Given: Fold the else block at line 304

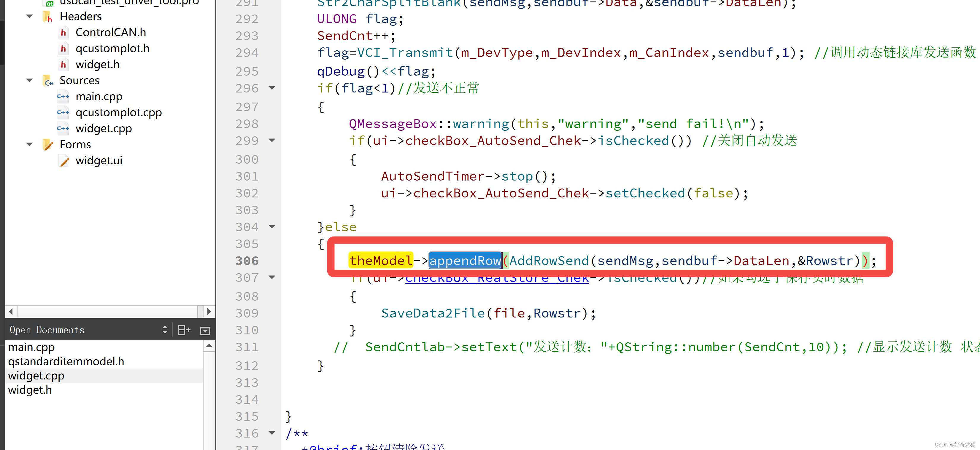Looking at the screenshot, I should pos(272,227).
